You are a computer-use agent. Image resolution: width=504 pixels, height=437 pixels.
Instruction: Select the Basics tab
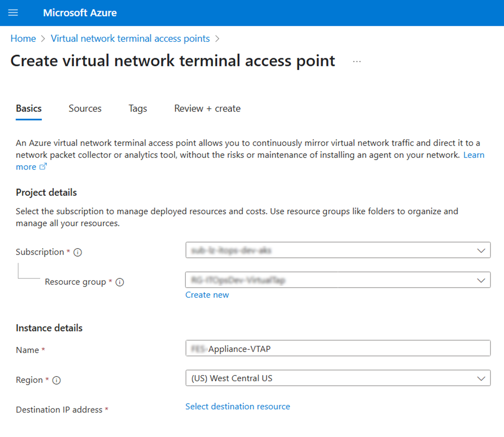click(29, 108)
